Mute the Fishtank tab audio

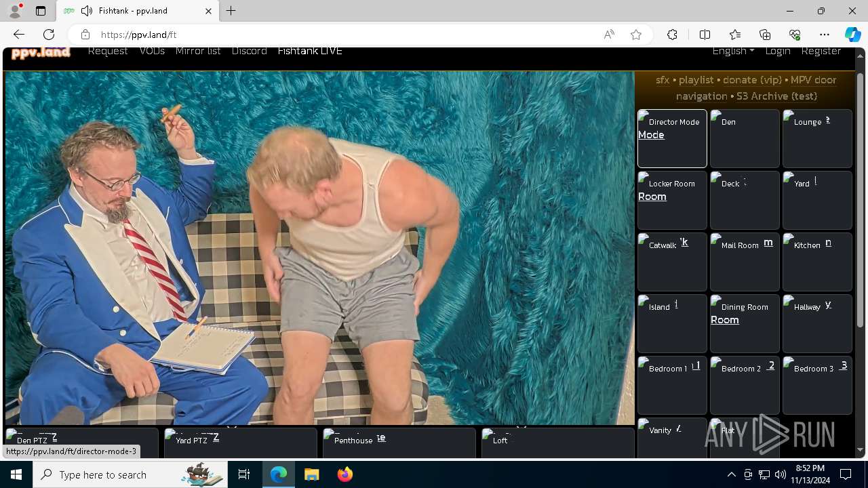87,11
